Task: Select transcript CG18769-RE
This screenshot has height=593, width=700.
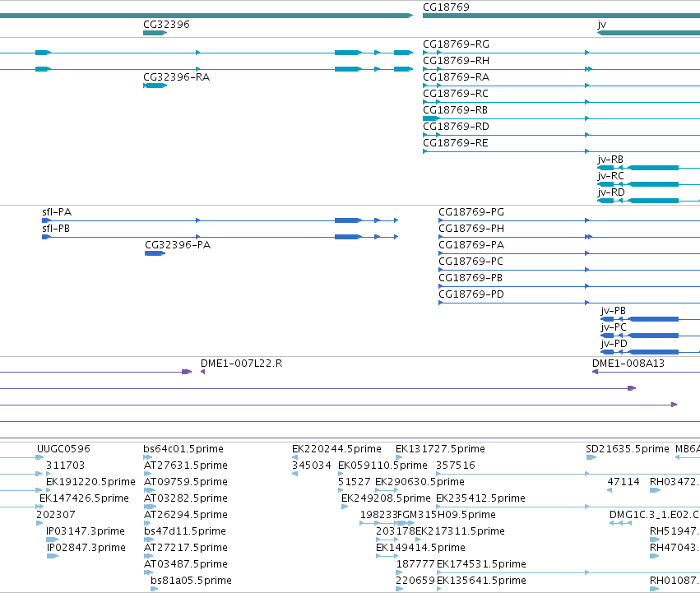Action: point(456,143)
